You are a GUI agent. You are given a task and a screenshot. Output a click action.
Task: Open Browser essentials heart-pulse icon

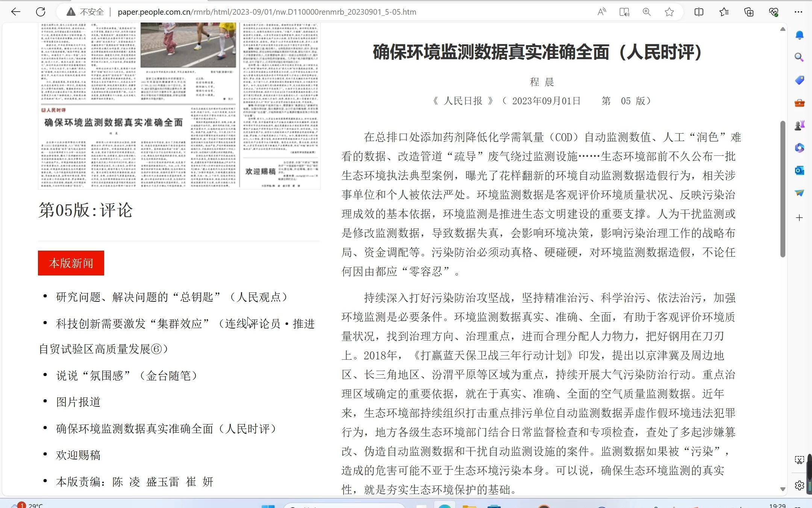point(773,12)
